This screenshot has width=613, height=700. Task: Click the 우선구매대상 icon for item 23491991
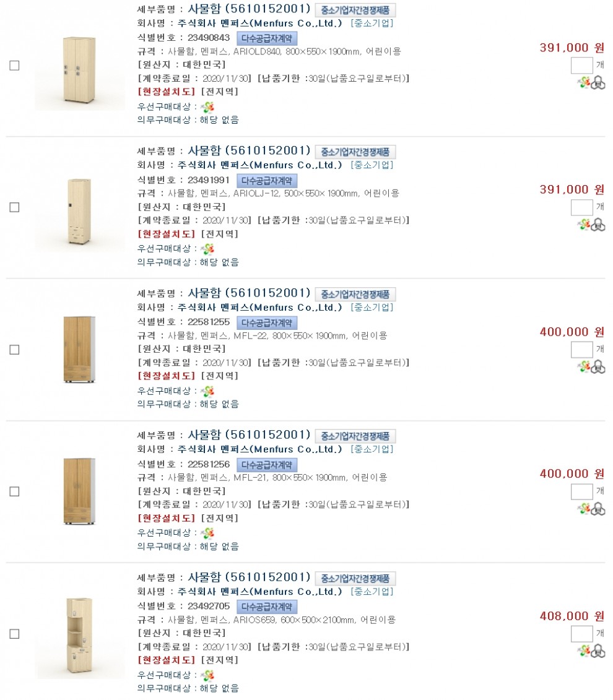point(207,249)
